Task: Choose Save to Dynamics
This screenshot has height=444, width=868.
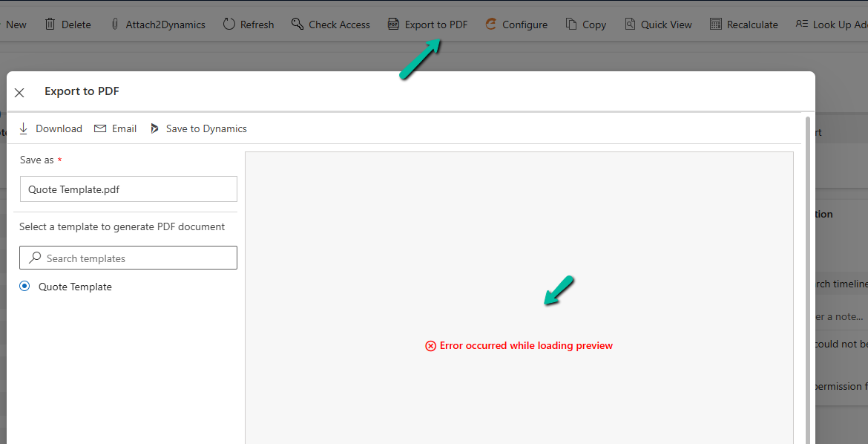Action: (197, 128)
